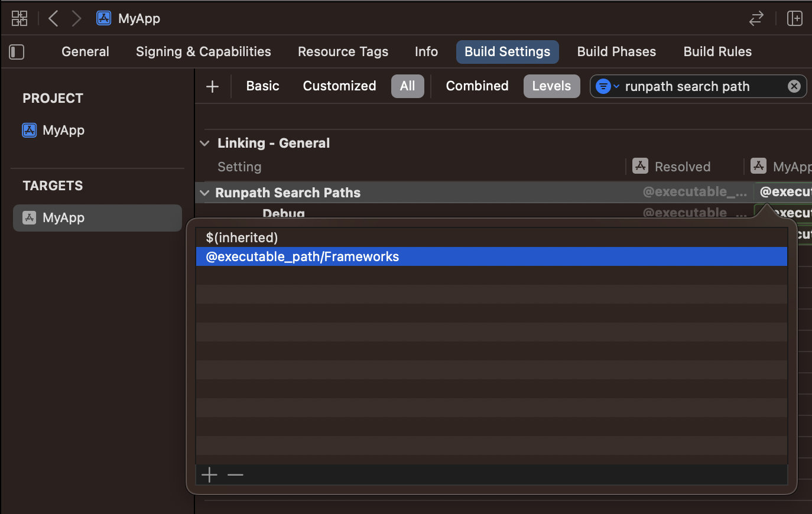This screenshot has width=812, height=514.
Task: Select MyApp under TARGETS
Action: [x=98, y=218]
